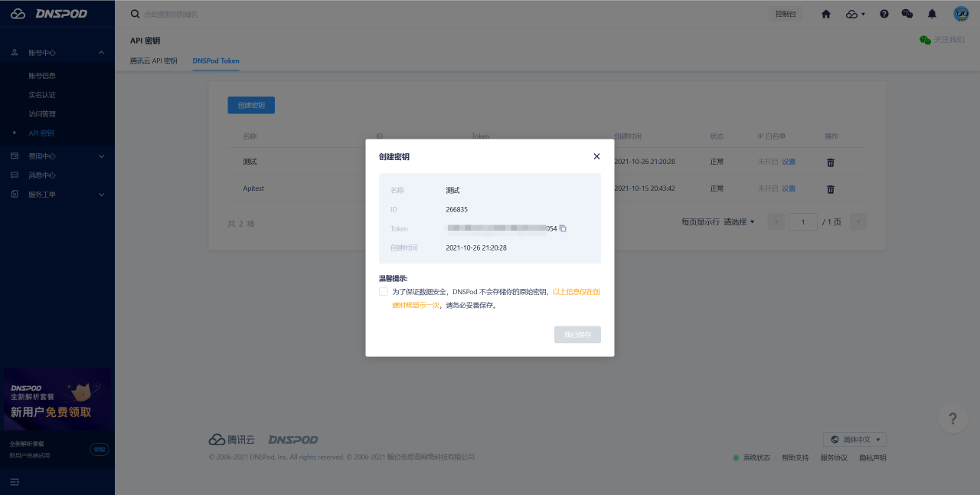Go to next page arrow
The image size is (980, 495).
858,222
